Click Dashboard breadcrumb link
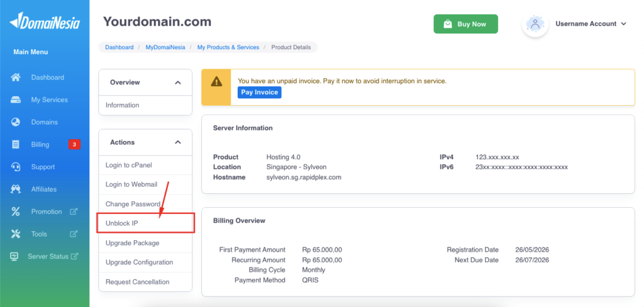The width and height of the screenshot is (644, 307). coord(119,47)
